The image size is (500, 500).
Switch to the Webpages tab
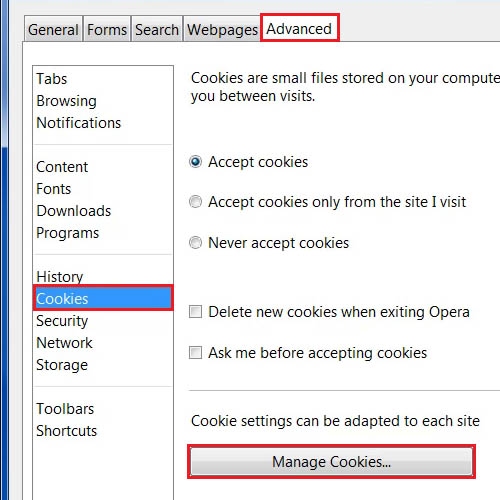tap(222, 29)
